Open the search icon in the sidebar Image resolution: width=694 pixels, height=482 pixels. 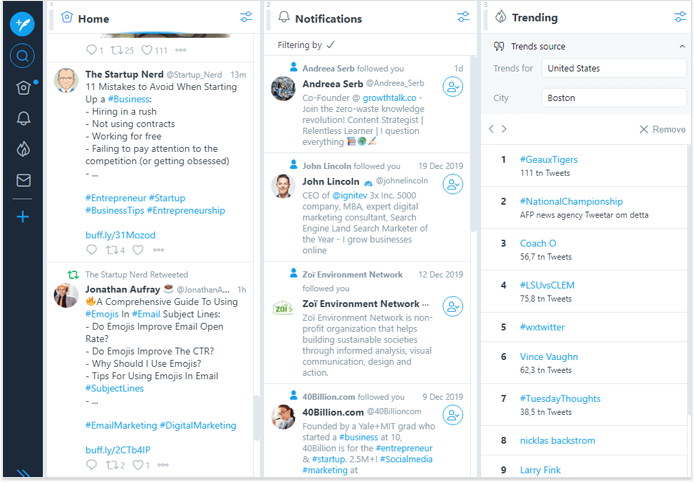[22, 56]
